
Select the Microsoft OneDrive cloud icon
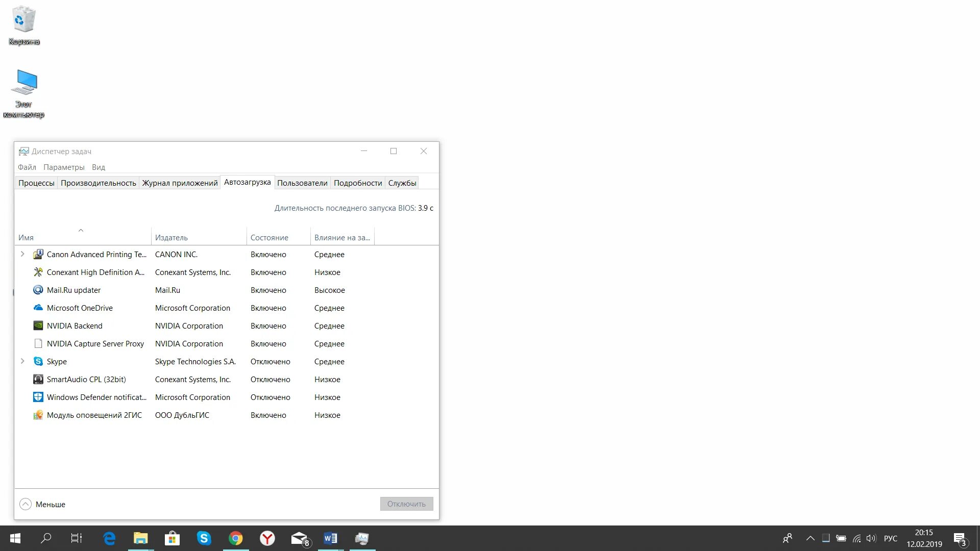click(38, 308)
